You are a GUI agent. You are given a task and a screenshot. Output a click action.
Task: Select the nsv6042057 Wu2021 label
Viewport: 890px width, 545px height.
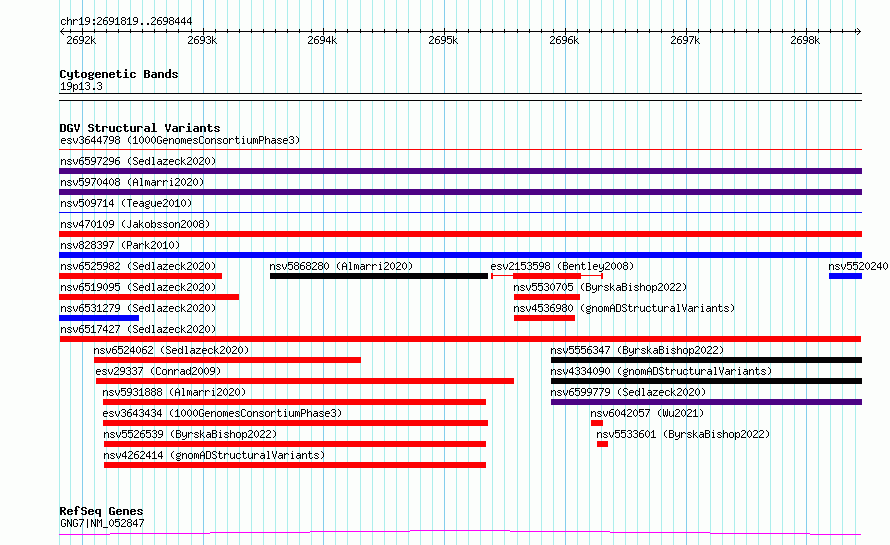coord(647,413)
